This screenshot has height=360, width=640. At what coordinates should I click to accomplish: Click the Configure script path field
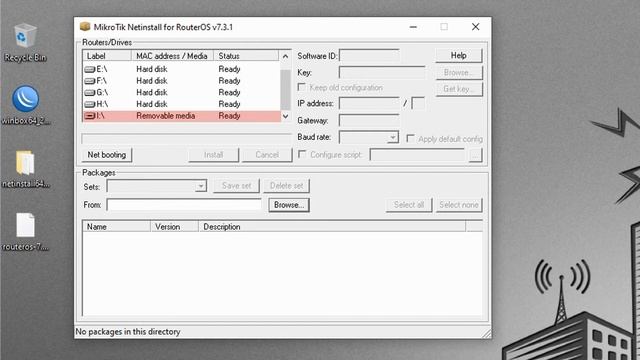(417, 155)
